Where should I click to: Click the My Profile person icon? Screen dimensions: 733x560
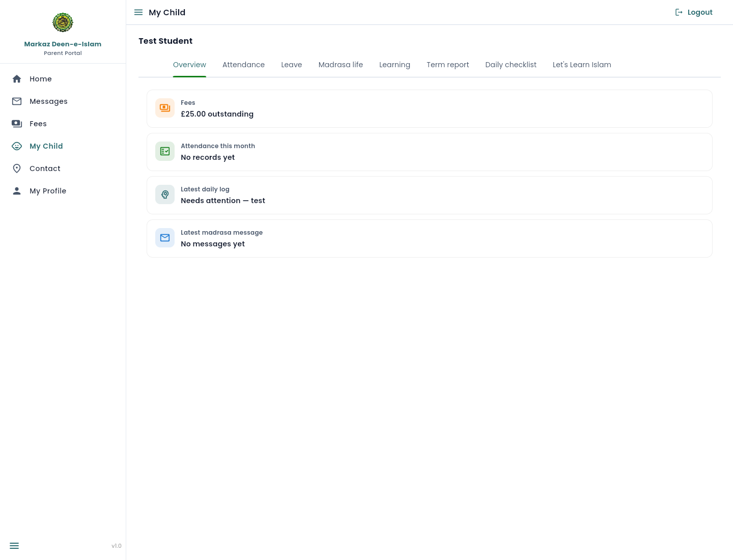(17, 191)
